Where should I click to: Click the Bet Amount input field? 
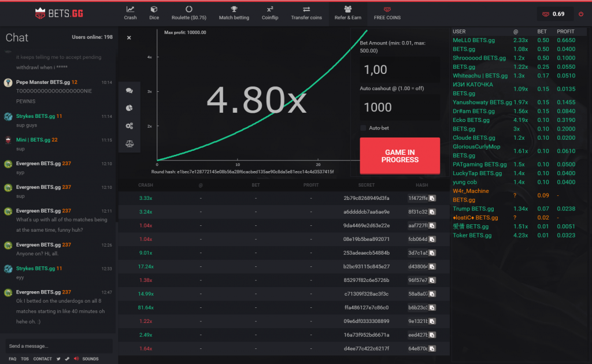point(399,70)
